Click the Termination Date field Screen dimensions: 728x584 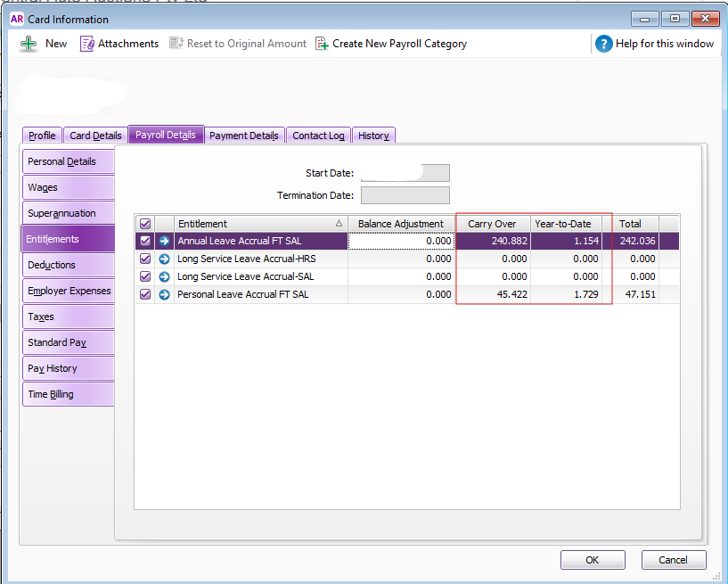405,195
